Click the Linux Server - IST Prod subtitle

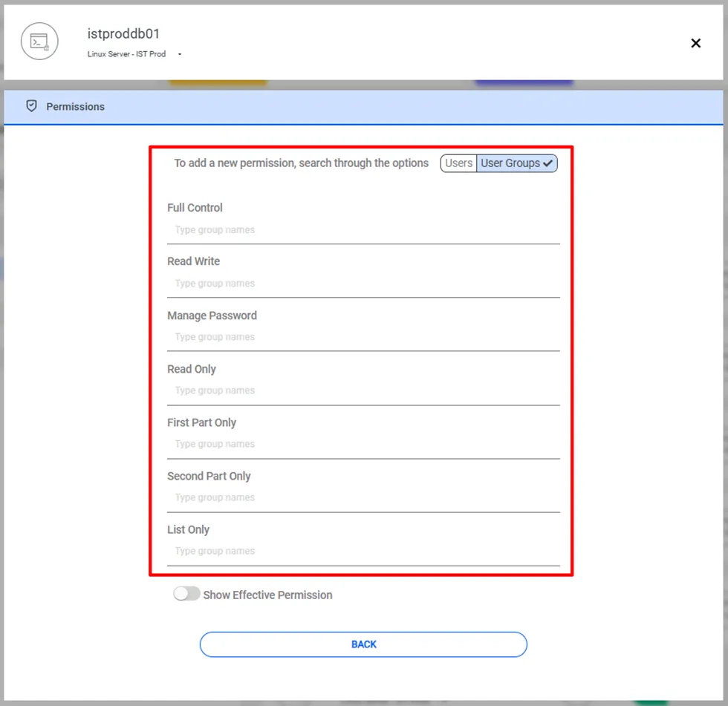pyautogui.click(x=126, y=54)
